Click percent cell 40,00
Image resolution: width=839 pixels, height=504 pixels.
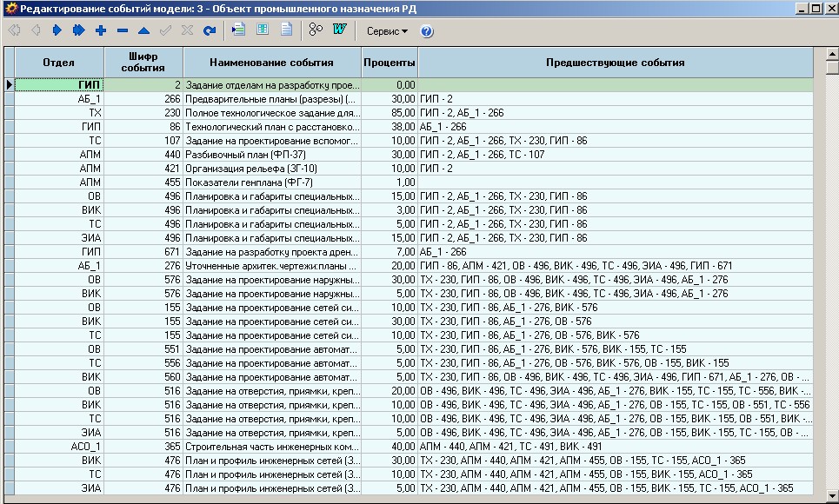390,447
